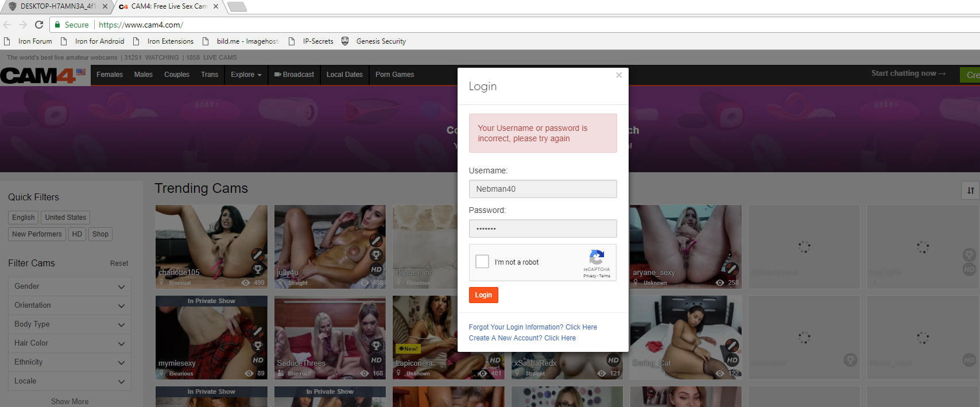Open the IP-Secrets bookmark
Image resolution: width=980 pixels, height=407 pixels.
311,41
